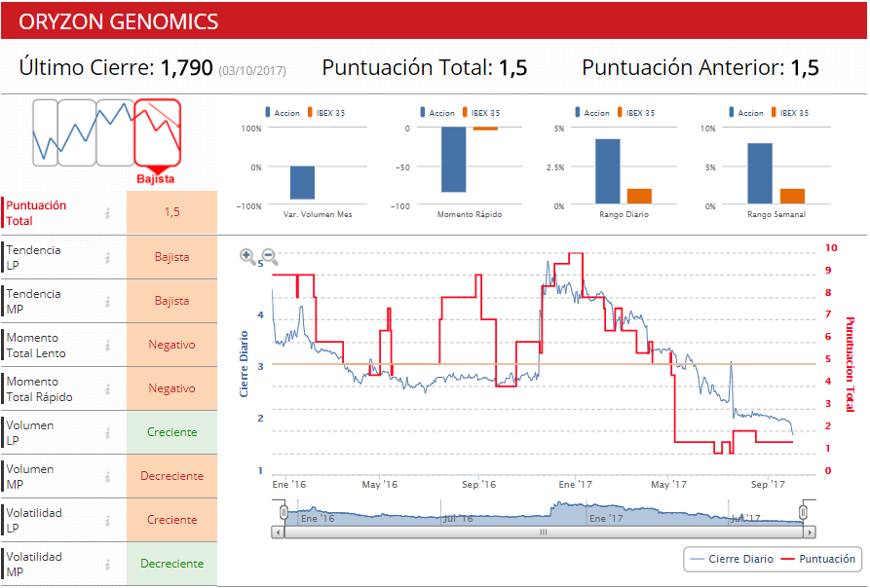The image size is (870, 588).
Task: Click the orange IBEX 35 bar in Rango Diario
Action: (x=639, y=197)
